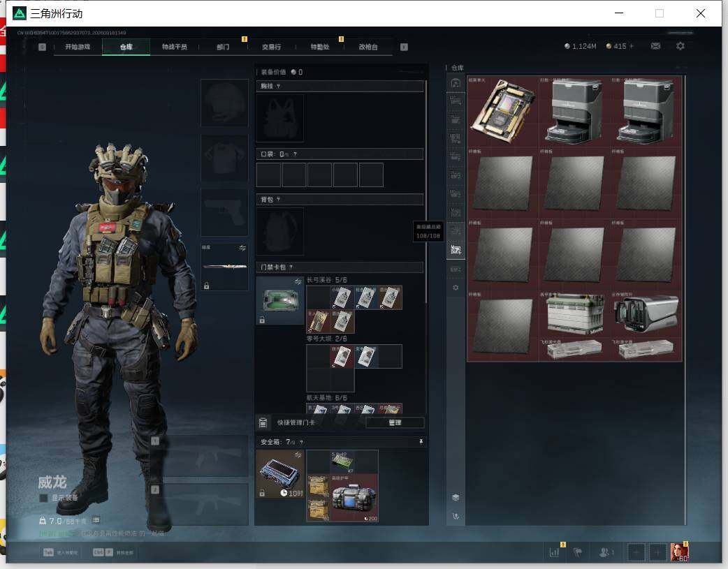Click the help question mark beside 门禁卡包
Image resolution: width=728 pixels, height=569 pixels.
(x=291, y=267)
